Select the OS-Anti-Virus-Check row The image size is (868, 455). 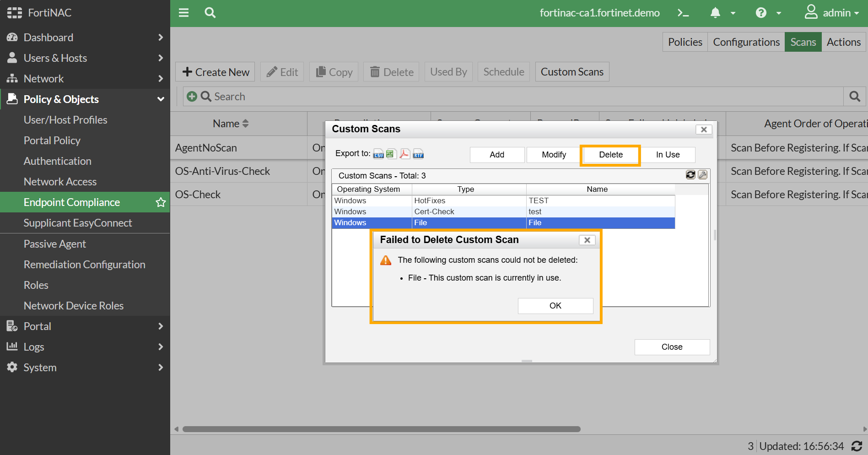point(248,171)
